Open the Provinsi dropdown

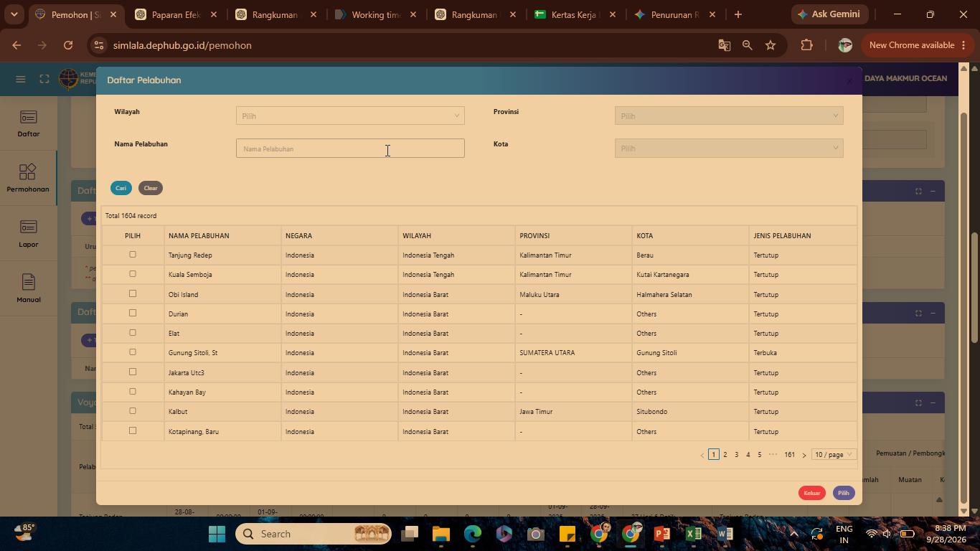tap(729, 116)
